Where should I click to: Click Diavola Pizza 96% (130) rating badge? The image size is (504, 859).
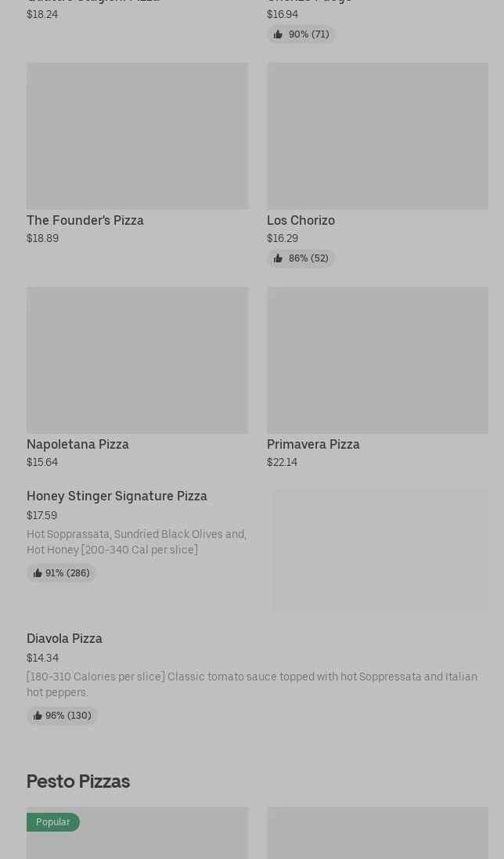coord(63,716)
